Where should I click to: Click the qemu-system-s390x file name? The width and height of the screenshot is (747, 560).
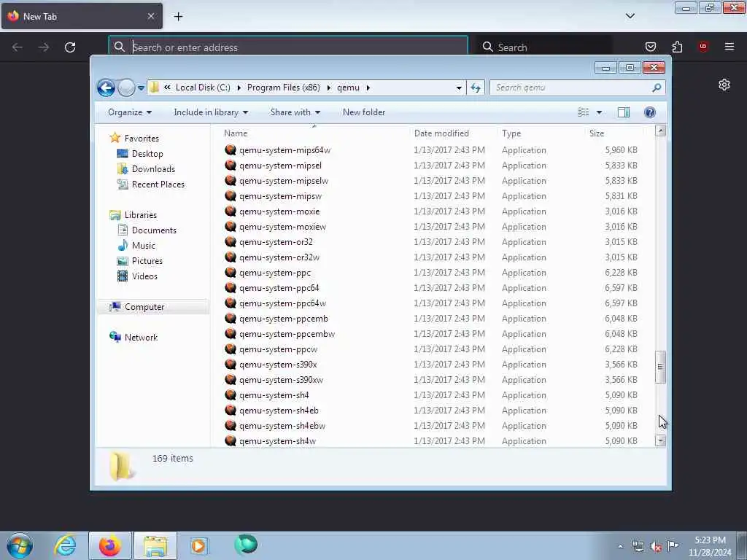coord(278,365)
